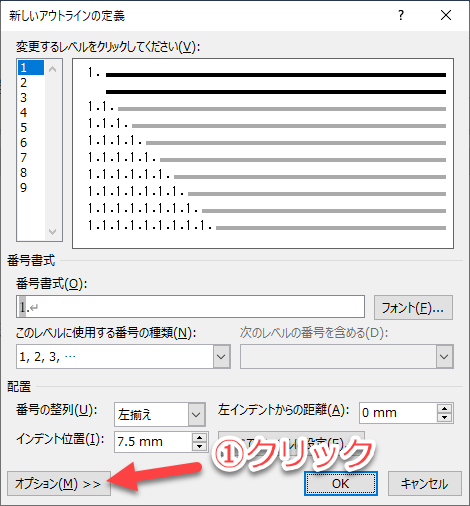Viewport: 470px width, 506px height.
Task: Open the このレベルに使用する番号の種類 dropdown
Action: point(222,357)
